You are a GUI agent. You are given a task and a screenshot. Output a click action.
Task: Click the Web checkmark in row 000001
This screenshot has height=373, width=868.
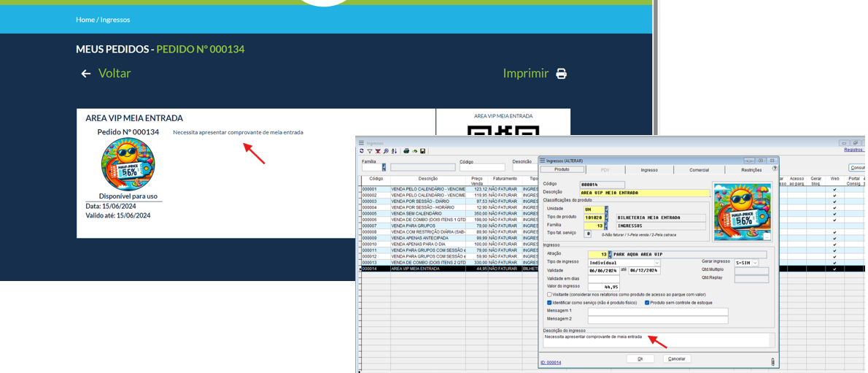point(834,190)
